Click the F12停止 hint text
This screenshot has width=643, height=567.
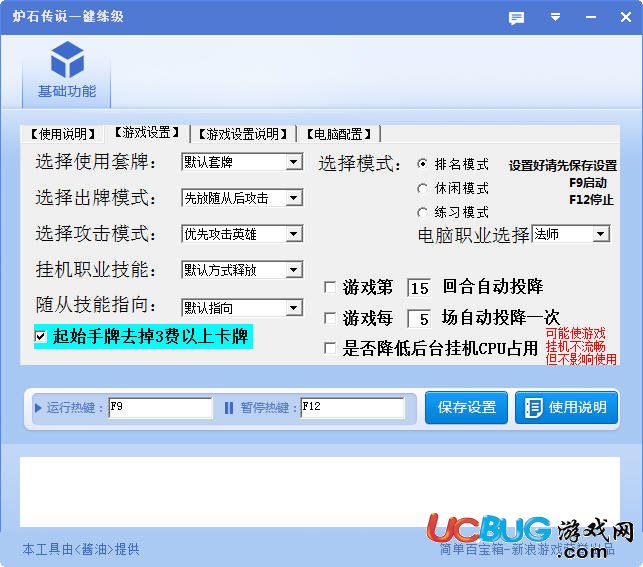pos(591,200)
